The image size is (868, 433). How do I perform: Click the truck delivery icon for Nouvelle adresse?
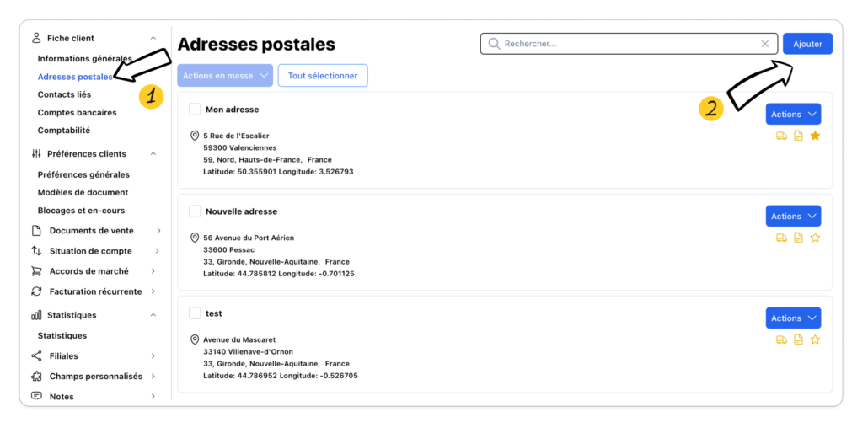point(781,238)
